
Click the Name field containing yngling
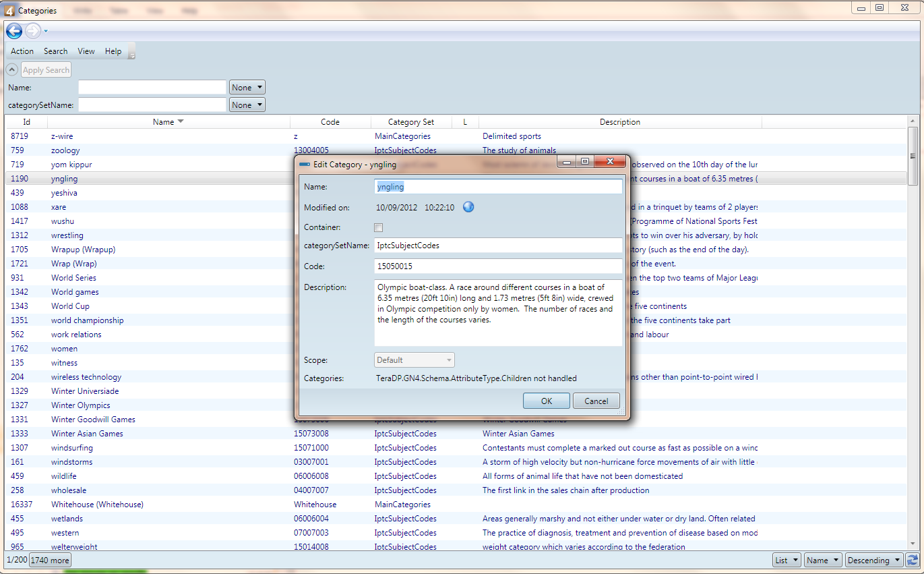tap(498, 186)
